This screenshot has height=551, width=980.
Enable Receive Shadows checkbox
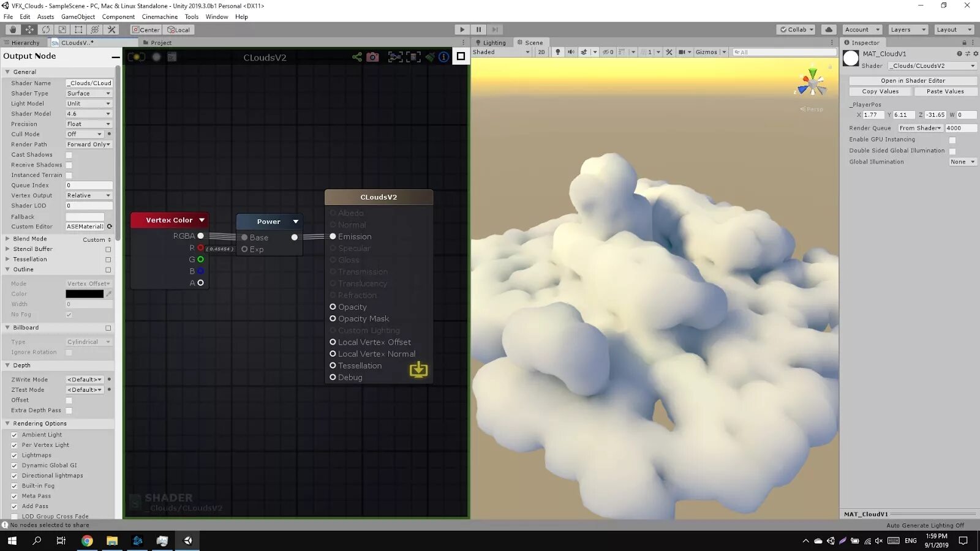pos(69,165)
